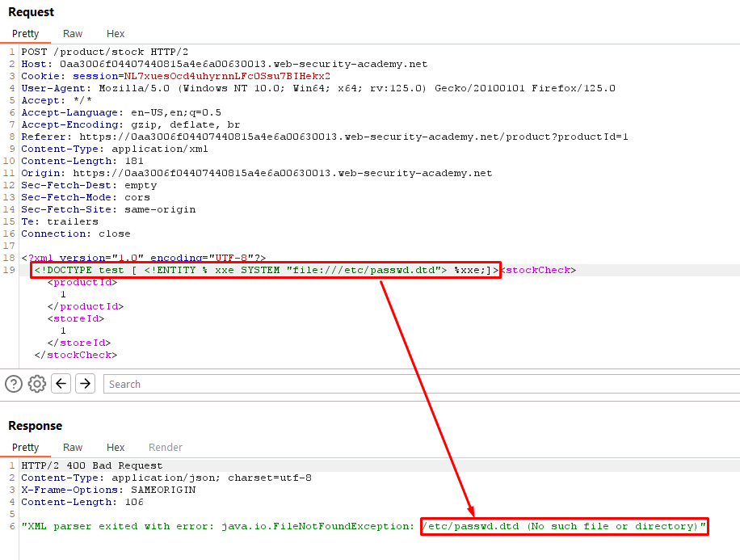Click the 'Accept: */*' header
The width and height of the screenshot is (740, 560).
pos(57,100)
